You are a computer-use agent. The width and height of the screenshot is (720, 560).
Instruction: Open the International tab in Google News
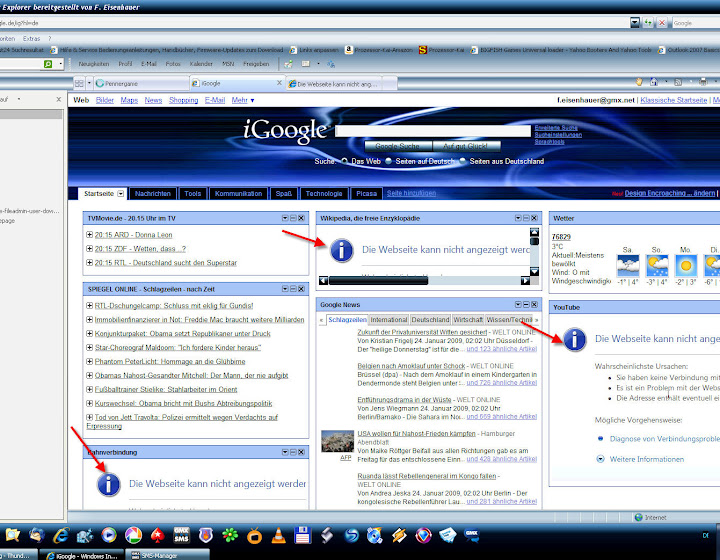388,319
